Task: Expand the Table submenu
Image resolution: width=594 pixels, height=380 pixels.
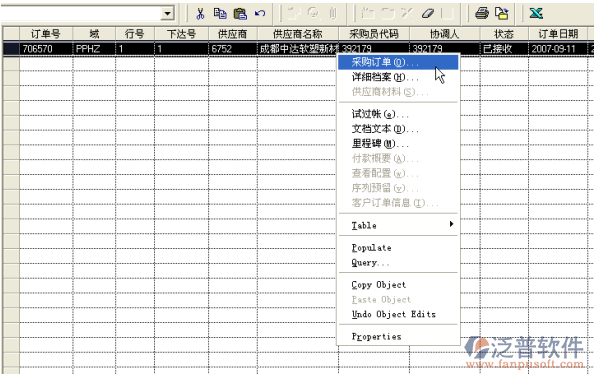Action: point(398,225)
